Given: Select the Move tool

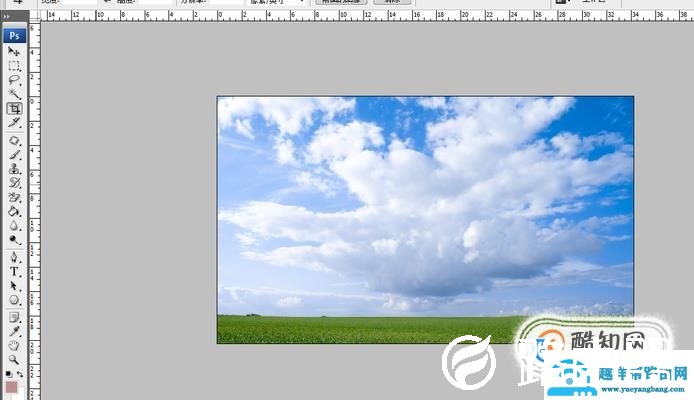Looking at the screenshot, I should [x=14, y=51].
